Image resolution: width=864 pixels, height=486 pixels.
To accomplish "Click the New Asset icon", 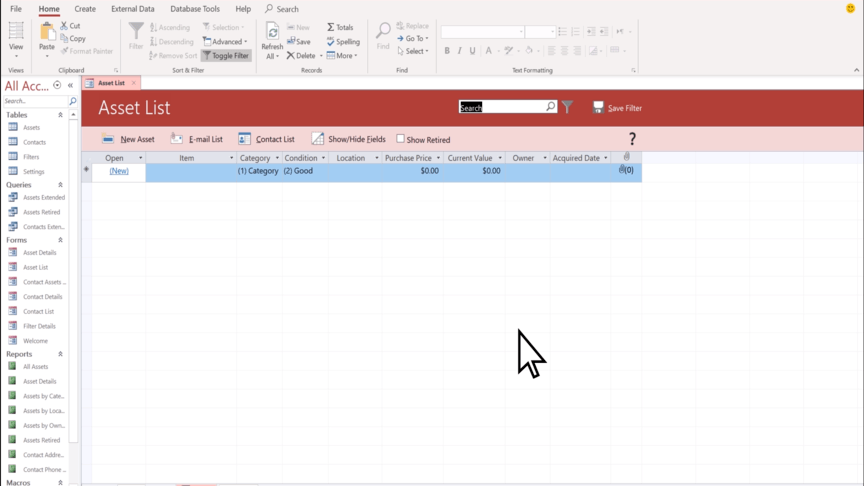I will pos(108,139).
